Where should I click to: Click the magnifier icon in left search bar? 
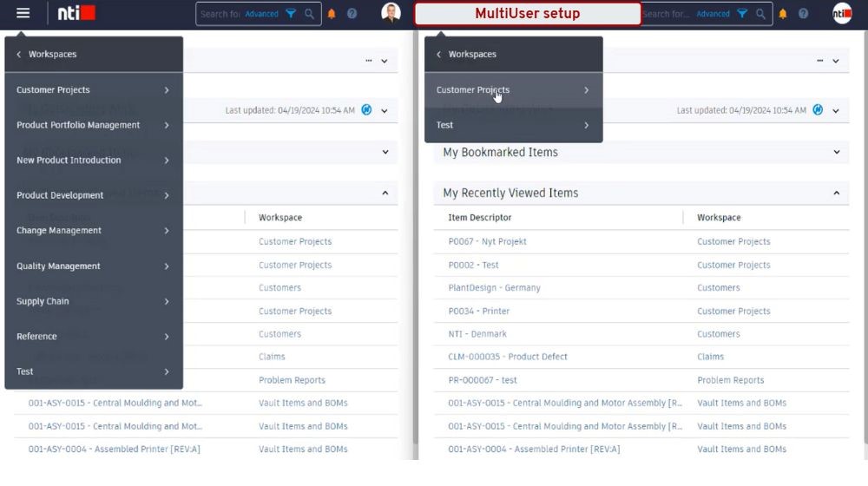click(310, 14)
